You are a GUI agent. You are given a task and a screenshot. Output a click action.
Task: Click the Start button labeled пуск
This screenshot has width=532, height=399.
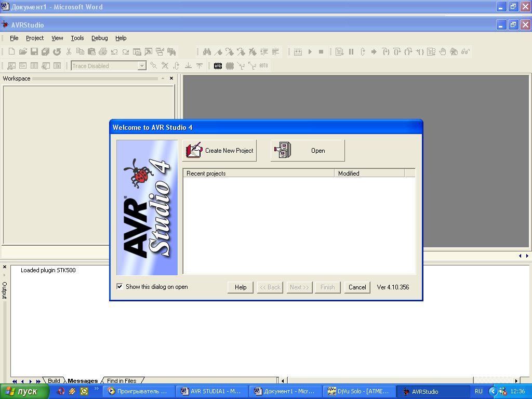[24, 392]
